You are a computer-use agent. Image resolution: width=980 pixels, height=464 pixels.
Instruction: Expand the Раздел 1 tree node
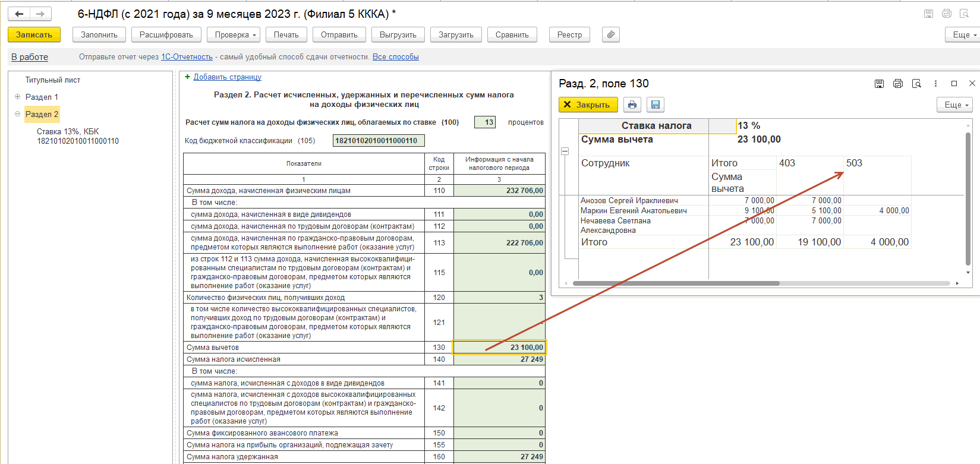(17, 97)
